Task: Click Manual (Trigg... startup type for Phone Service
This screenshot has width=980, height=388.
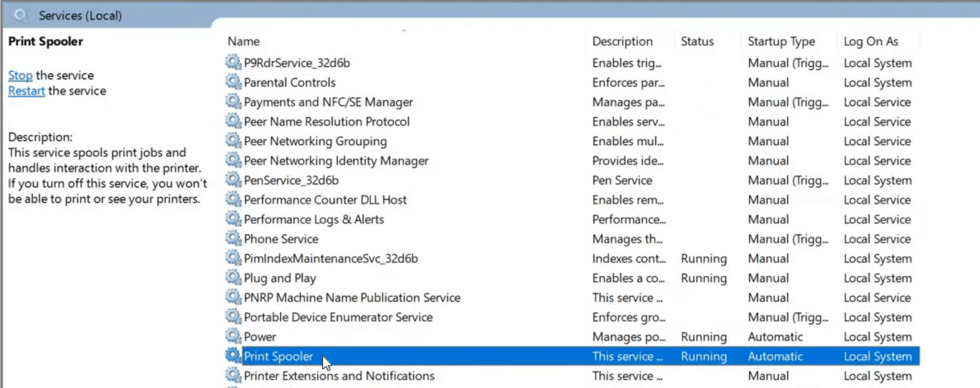Action: point(788,239)
